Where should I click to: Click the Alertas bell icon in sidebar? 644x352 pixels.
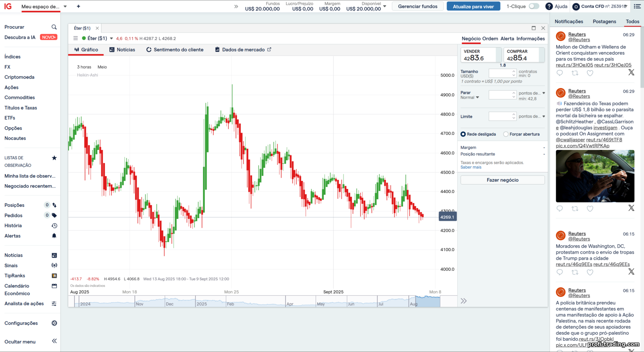click(54, 236)
